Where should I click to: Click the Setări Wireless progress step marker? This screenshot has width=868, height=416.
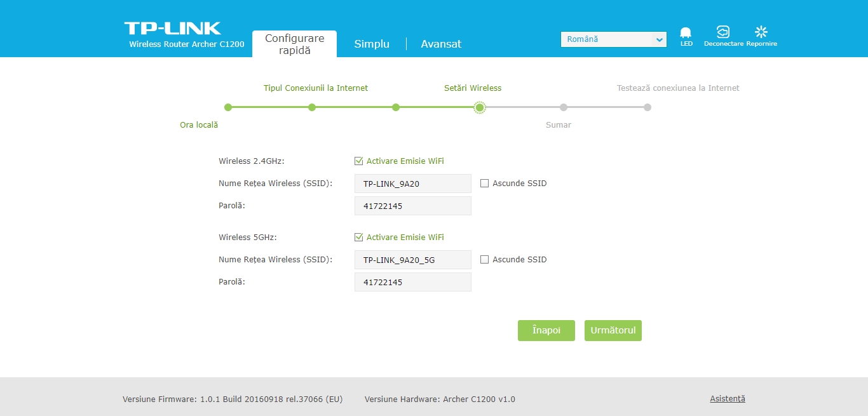click(x=480, y=107)
